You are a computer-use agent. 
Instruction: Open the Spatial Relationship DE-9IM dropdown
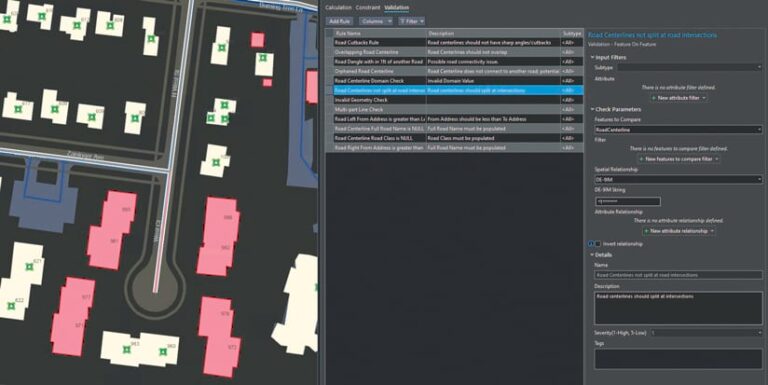click(678, 180)
